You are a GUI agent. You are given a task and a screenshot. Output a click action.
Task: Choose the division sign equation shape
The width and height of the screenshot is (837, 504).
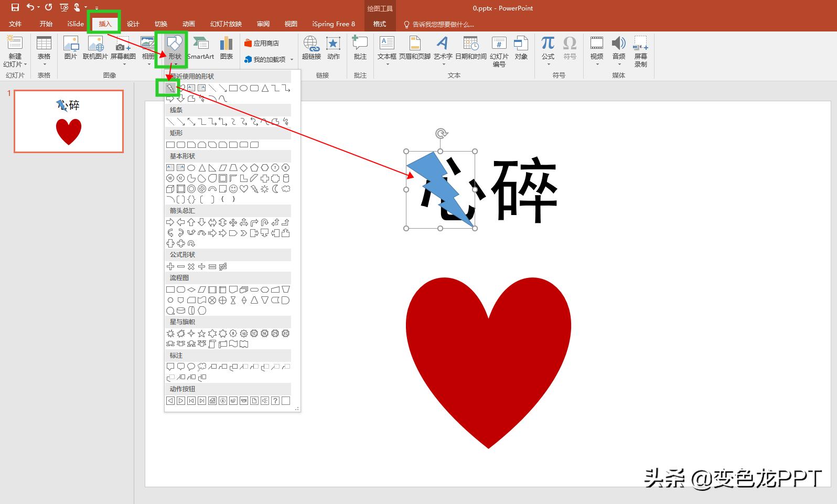point(202,266)
